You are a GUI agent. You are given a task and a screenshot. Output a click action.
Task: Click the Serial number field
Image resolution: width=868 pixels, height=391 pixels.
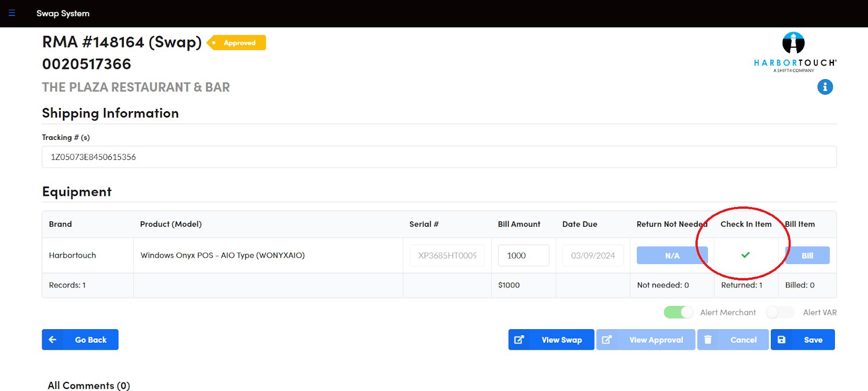447,255
